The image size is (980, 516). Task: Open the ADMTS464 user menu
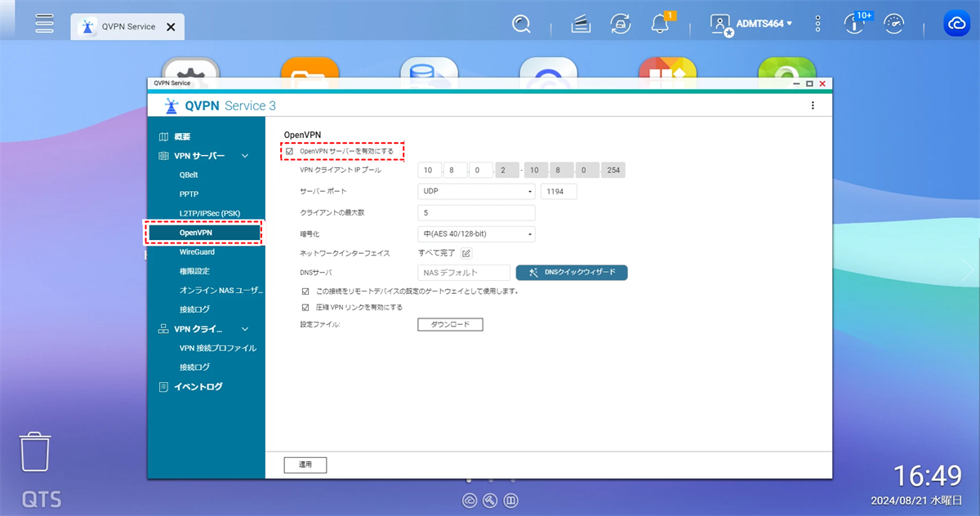point(751,24)
